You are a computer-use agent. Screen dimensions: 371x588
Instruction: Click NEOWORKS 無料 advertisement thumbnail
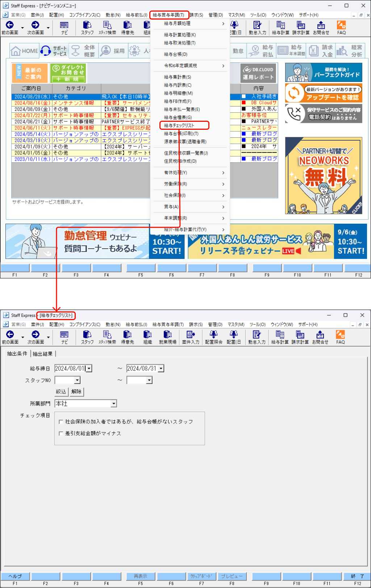click(324, 176)
